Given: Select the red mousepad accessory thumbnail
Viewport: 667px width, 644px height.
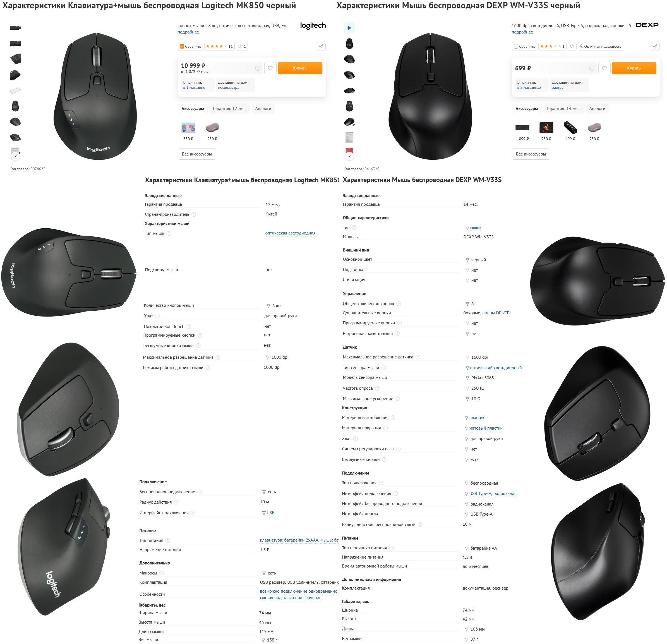Looking at the screenshot, I should [x=546, y=128].
